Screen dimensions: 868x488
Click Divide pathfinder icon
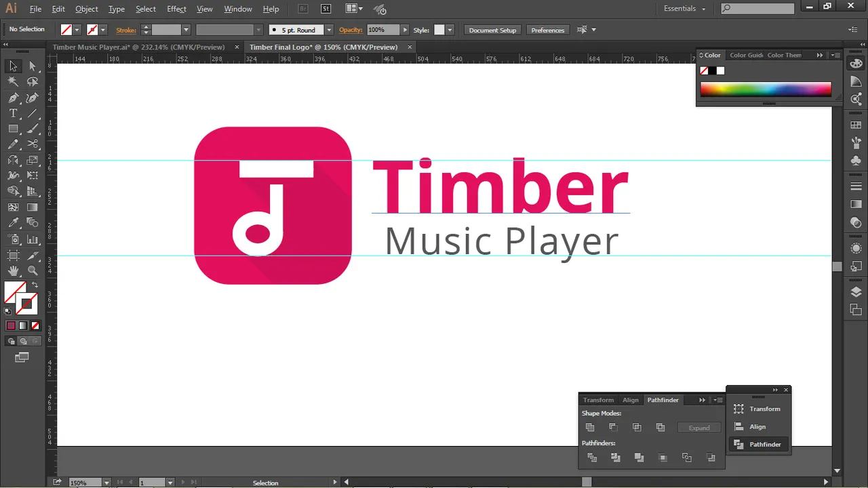point(592,457)
